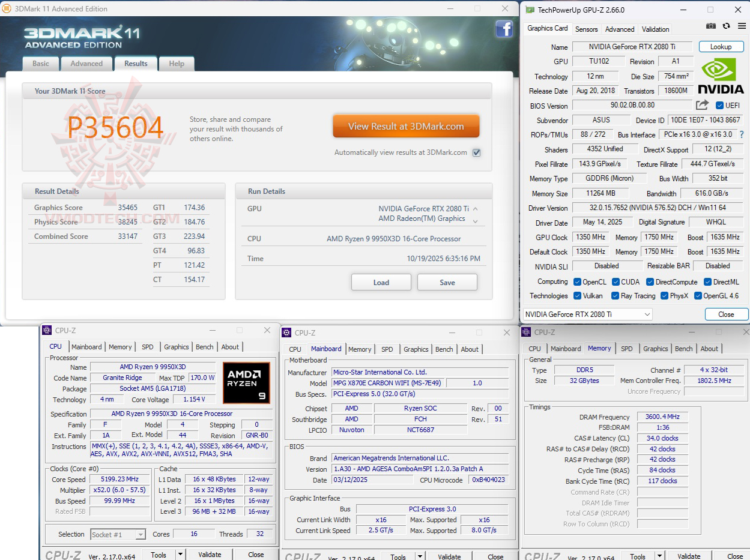Image resolution: width=750 pixels, height=560 pixels.
Task: Switch to Basic tab in 3DMark 11
Action: [41, 64]
